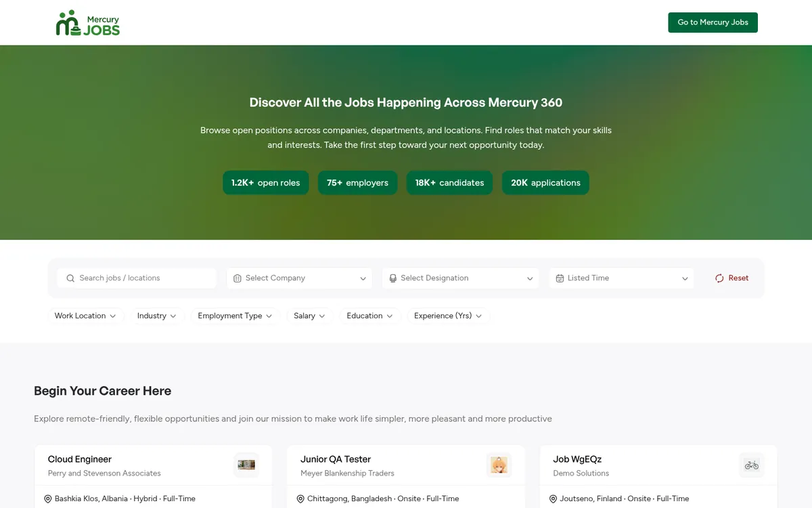812x508 pixels.
Task: Click the building icon in Select Company
Action: pos(238,278)
